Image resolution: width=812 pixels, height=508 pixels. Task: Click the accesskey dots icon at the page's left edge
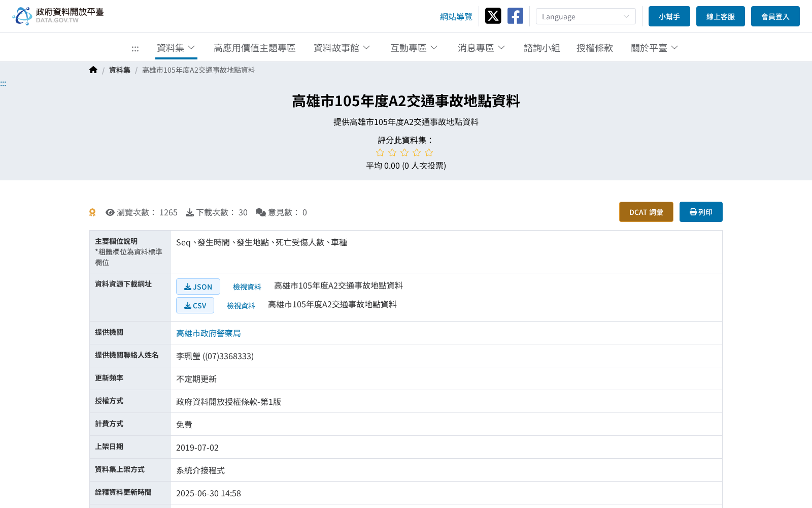tap(3, 83)
